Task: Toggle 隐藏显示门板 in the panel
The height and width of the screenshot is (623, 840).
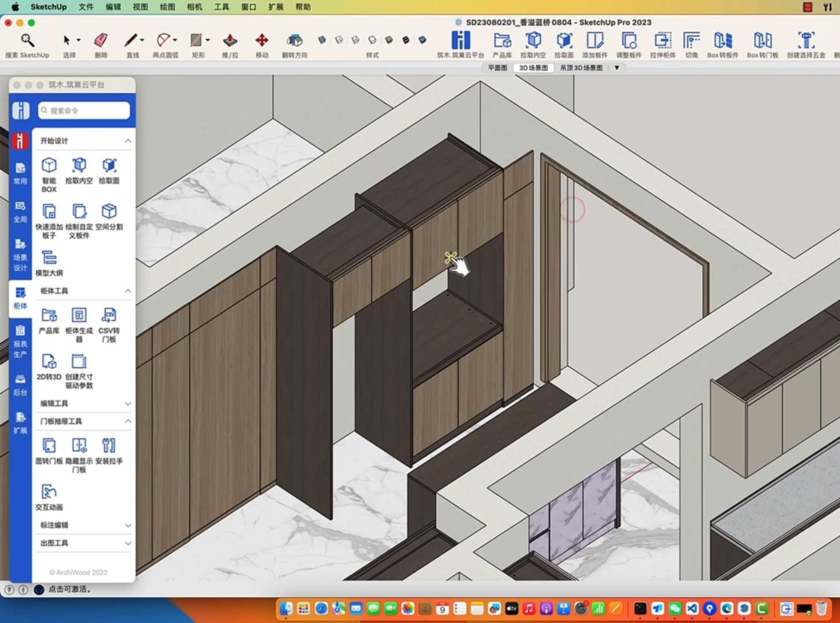Action: [x=79, y=455]
